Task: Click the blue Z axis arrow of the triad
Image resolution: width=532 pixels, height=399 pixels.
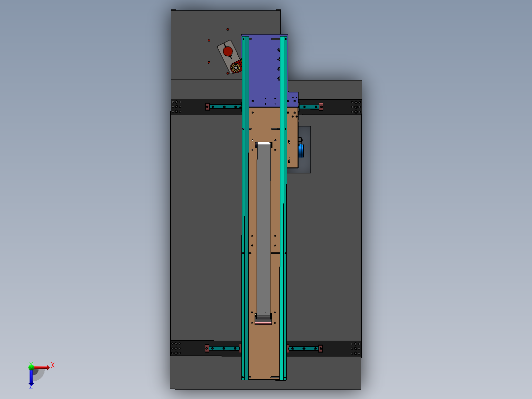Action: [x=31, y=378]
